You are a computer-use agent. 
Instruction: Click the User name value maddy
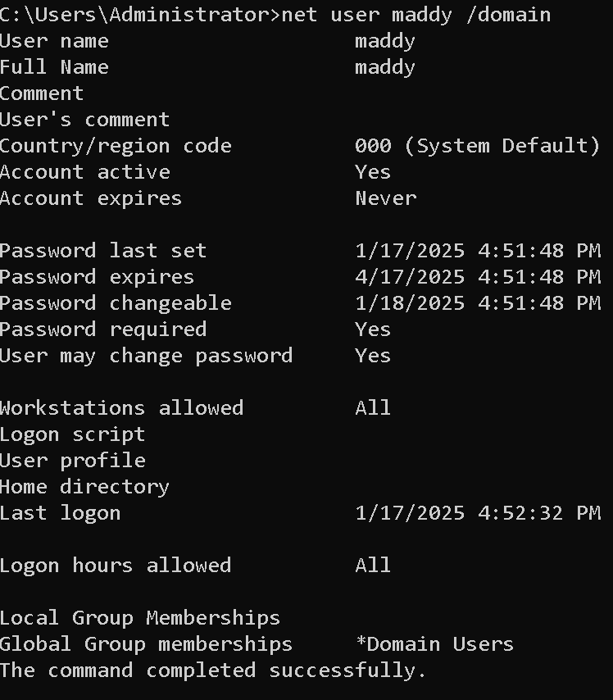coord(385,42)
